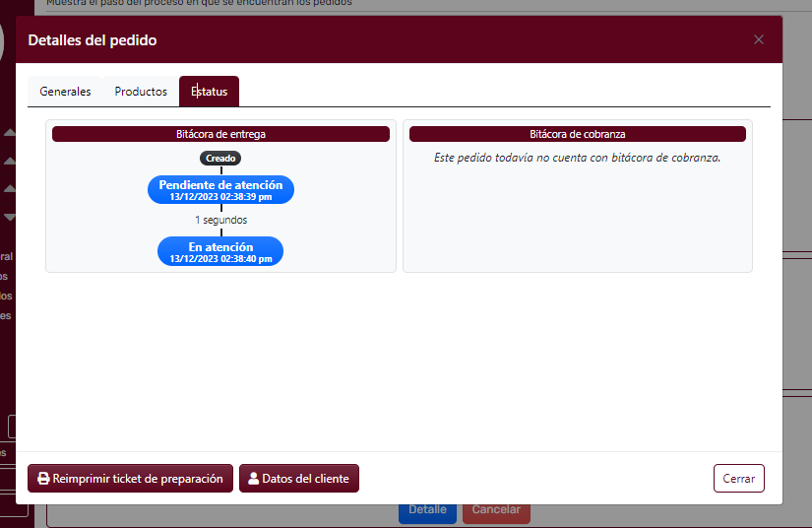Switch to the Generales tab
The width and height of the screenshot is (812, 528).
65,92
